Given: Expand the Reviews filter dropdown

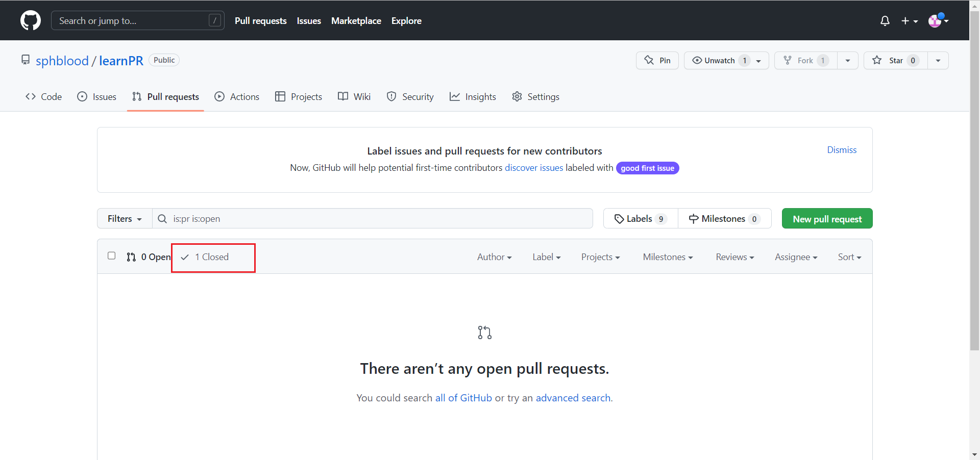Looking at the screenshot, I should point(734,257).
